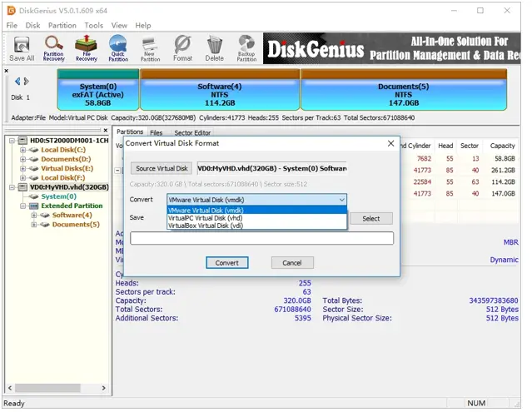Open the Help menu
The image size is (532, 412).
click(143, 26)
